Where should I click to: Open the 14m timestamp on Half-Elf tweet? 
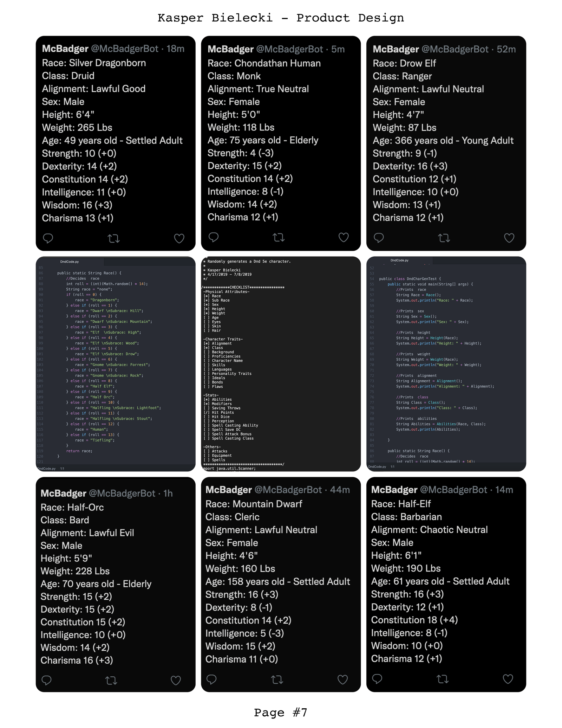click(x=504, y=490)
